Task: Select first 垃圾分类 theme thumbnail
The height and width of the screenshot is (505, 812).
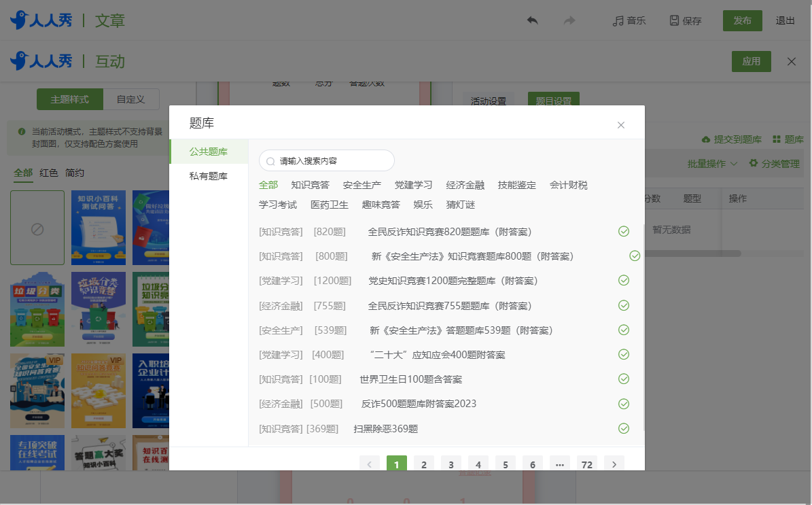Action: (37, 309)
